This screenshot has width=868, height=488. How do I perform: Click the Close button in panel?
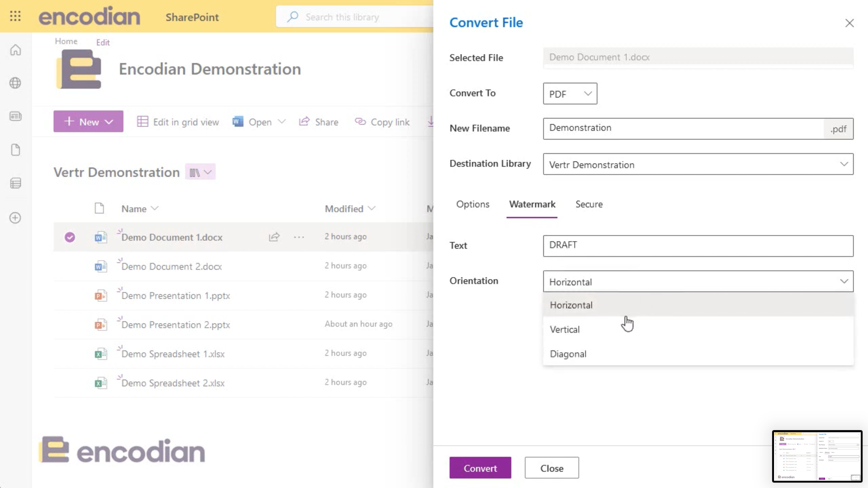click(552, 468)
